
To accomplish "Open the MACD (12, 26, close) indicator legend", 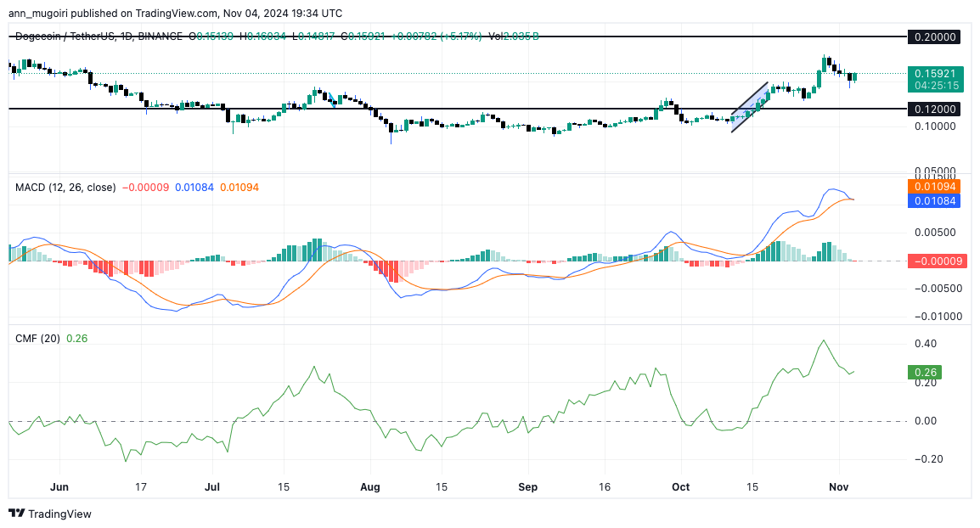I will pyautogui.click(x=65, y=187).
